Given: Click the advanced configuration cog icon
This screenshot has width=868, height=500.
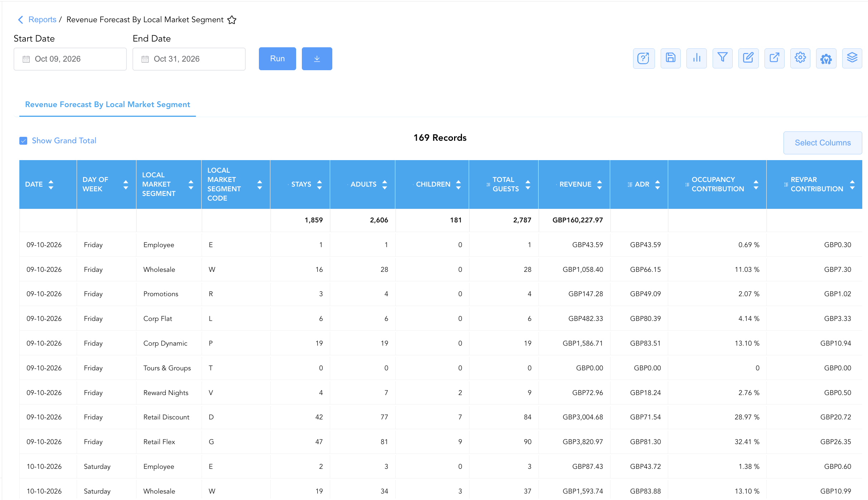Looking at the screenshot, I should point(826,58).
